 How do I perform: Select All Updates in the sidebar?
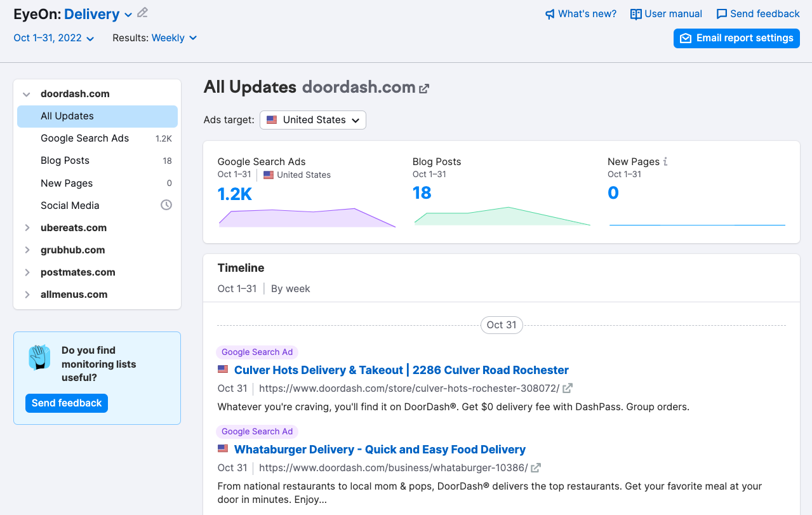point(97,116)
